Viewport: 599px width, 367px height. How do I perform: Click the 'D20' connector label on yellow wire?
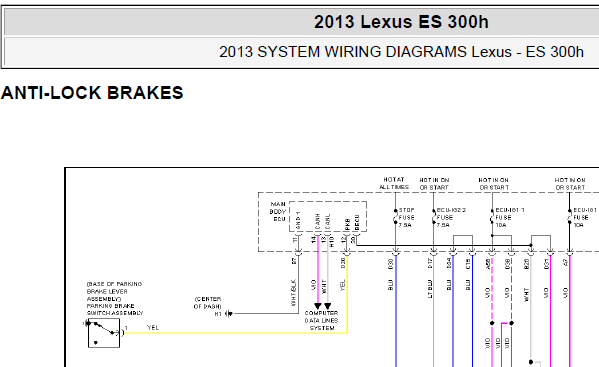point(343,263)
